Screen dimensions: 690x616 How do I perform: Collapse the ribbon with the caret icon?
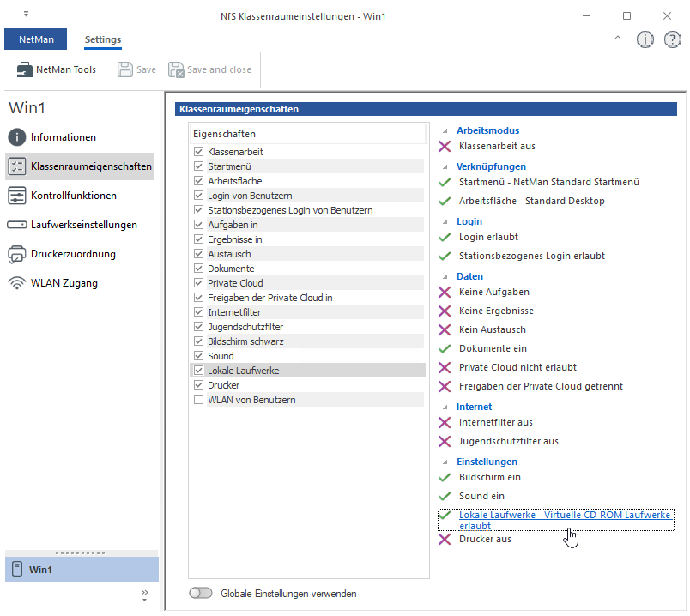coord(618,38)
